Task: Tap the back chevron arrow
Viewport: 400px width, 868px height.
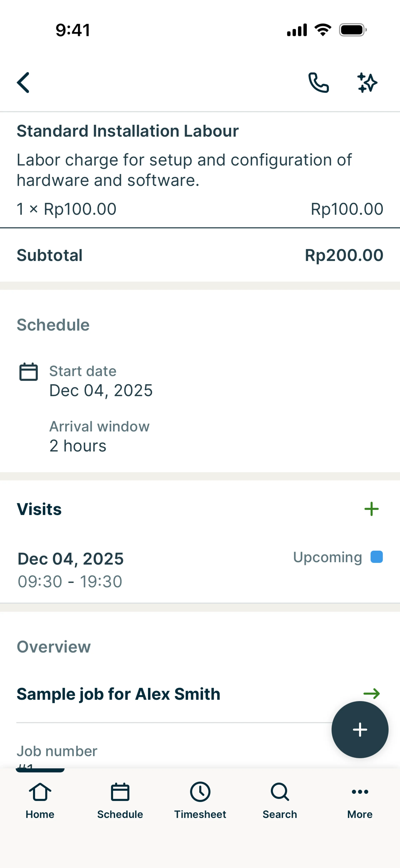Action: [x=23, y=83]
